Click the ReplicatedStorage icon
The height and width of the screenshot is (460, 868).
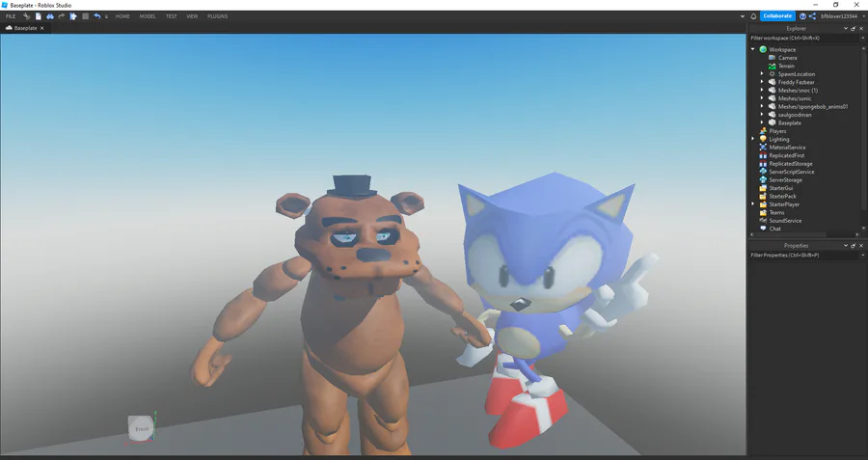[763, 164]
